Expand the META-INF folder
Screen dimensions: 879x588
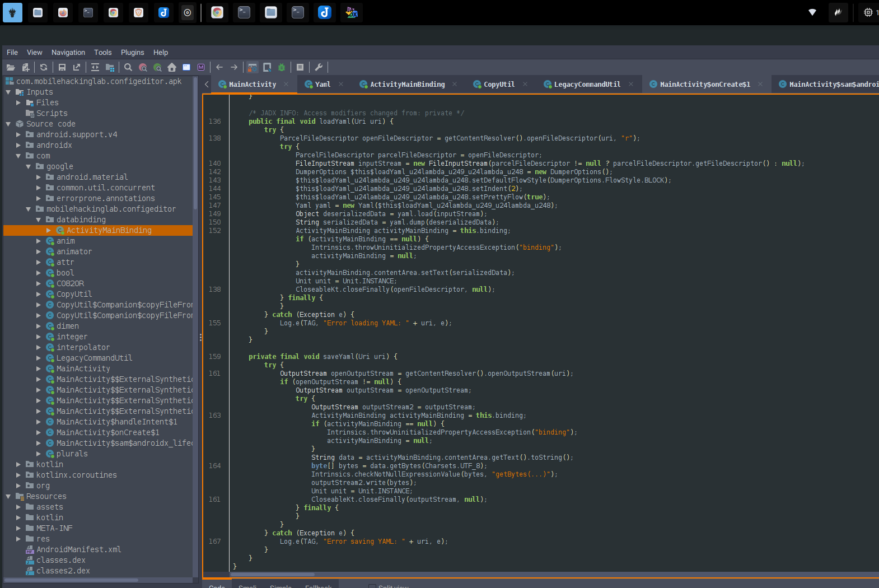[x=18, y=528]
